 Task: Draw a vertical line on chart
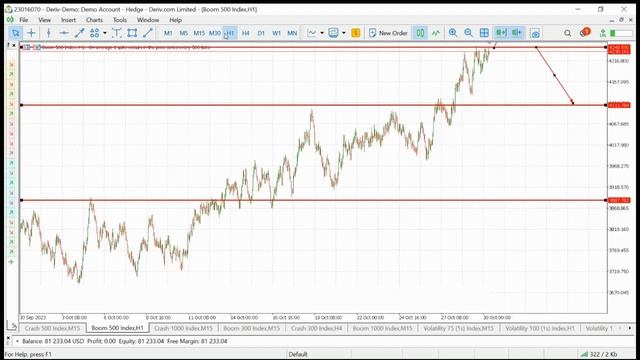pos(49,33)
